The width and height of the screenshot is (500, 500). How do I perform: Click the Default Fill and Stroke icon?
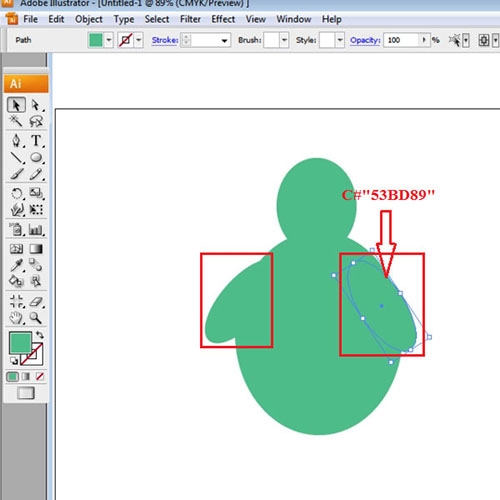tap(14, 361)
